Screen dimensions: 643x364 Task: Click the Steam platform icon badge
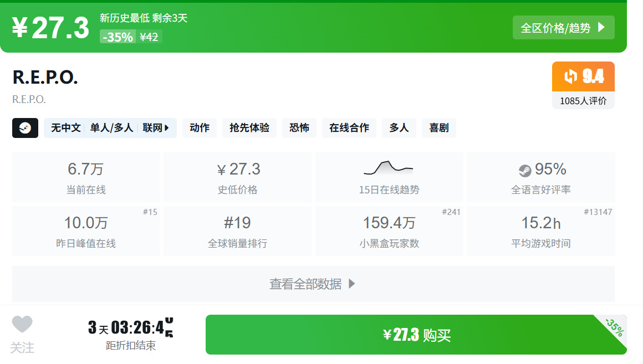click(25, 128)
